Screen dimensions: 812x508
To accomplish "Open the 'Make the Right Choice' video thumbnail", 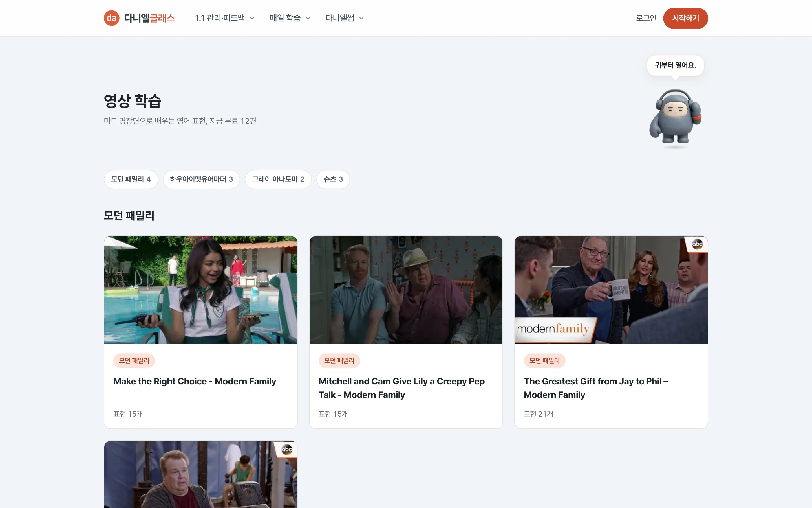I will [x=201, y=290].
